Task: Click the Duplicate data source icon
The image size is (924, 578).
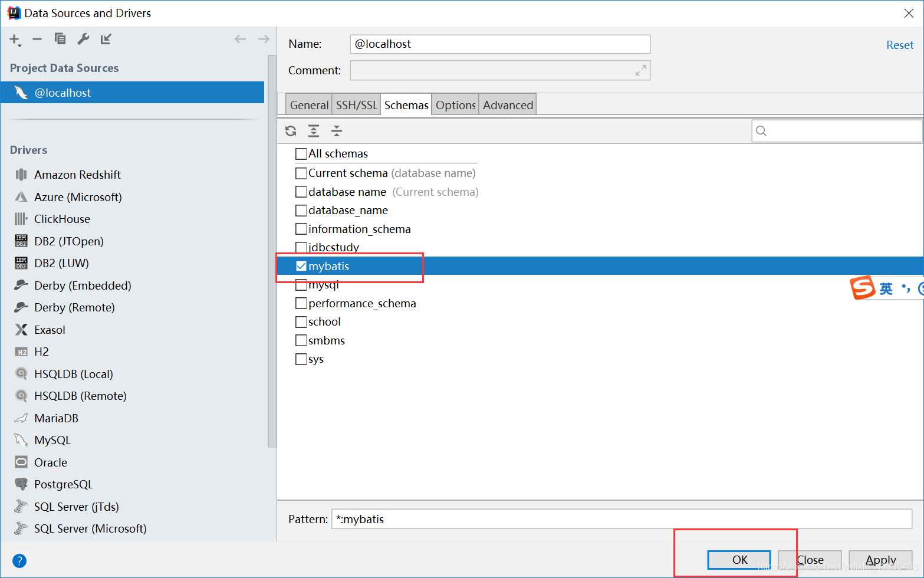Action: [60, 39]
